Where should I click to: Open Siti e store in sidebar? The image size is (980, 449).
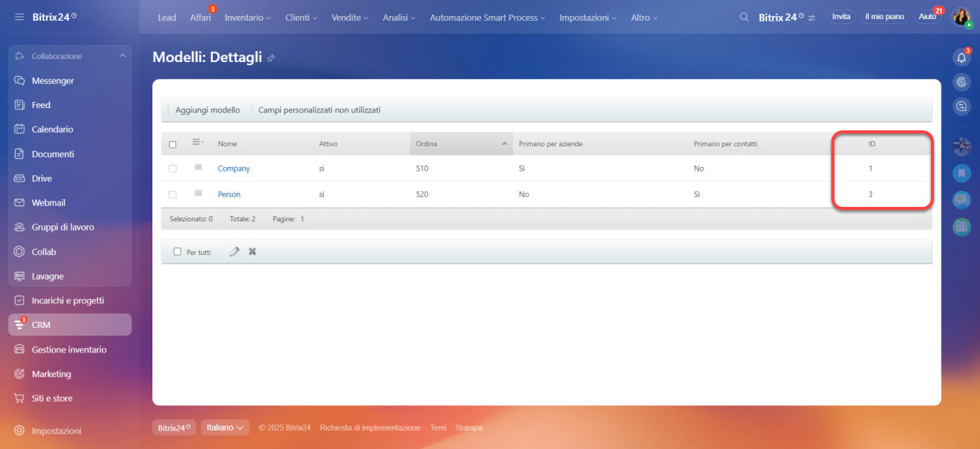pyautogui.click(x=70, y=398)
